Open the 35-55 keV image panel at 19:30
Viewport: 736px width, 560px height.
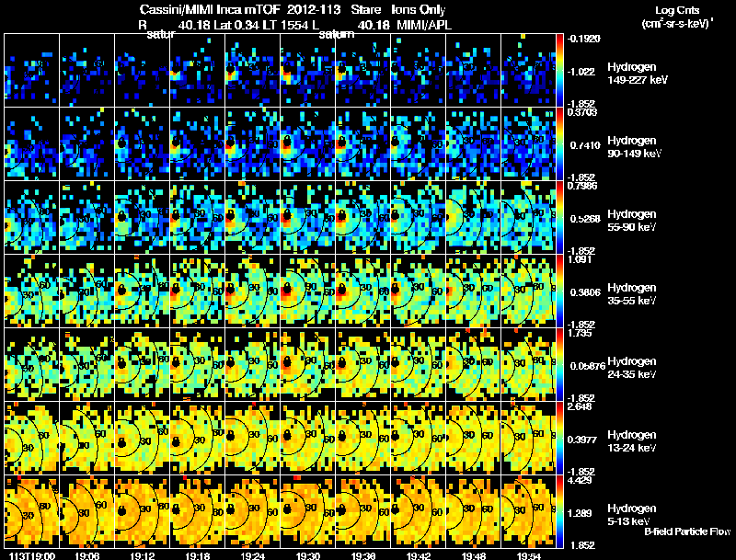pyautogui.click(x=308, y=291)
